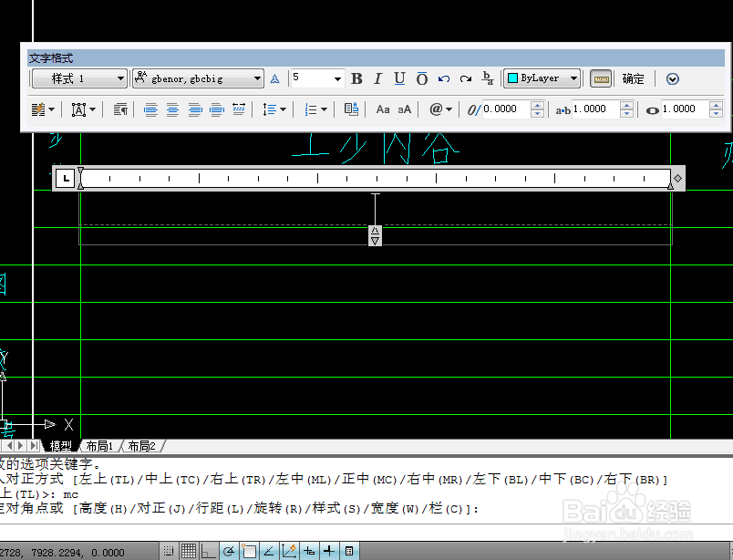
Task: Click the aA lowercase icon
Action: point(405,109)
